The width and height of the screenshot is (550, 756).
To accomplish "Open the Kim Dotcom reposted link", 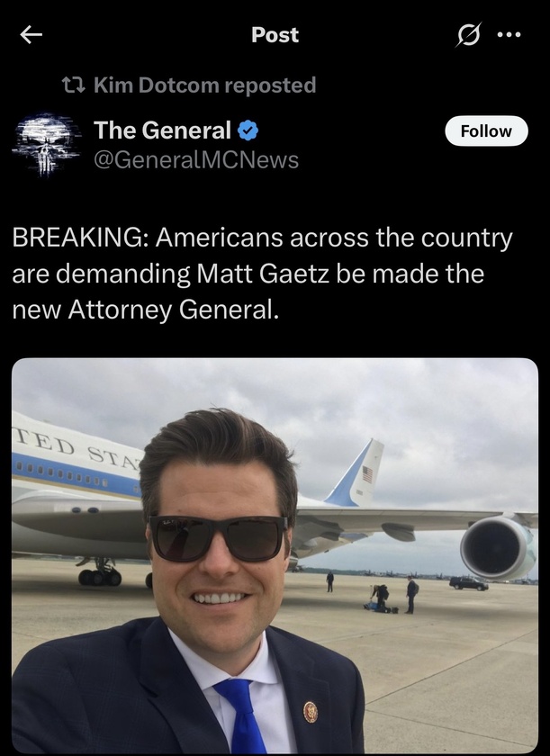I will [x=204, y=85].
